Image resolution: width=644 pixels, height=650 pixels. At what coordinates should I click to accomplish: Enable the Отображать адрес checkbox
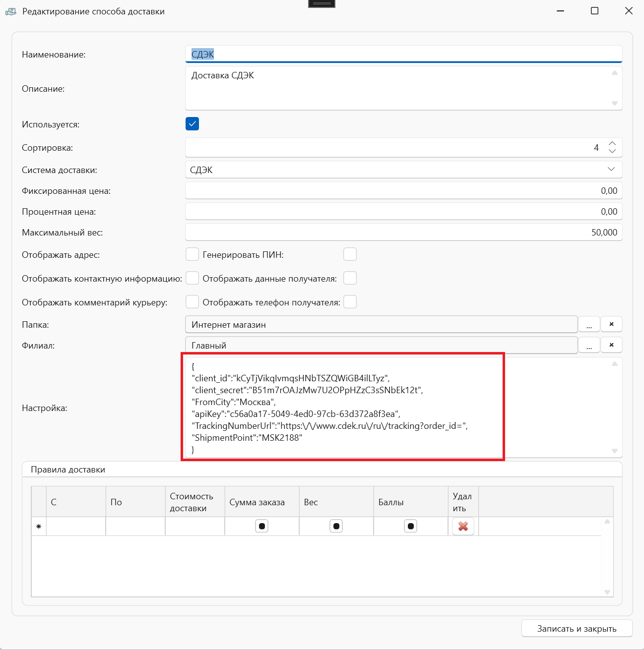192,254
